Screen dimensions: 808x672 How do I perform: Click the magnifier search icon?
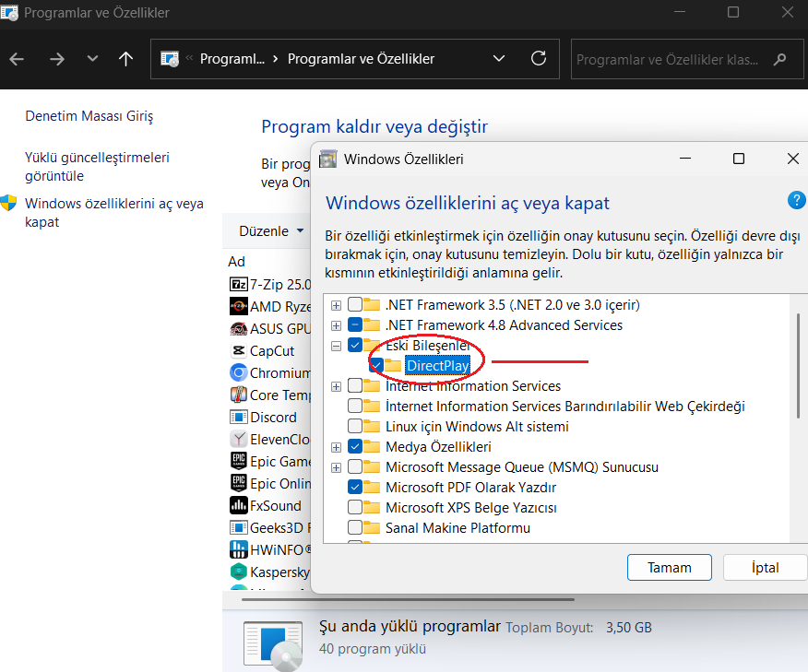780,59
